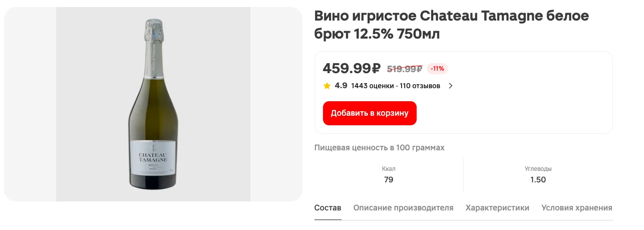Click the yellow star rating icon
Viewport: 644px width, 230px height.
click(327, 86)
